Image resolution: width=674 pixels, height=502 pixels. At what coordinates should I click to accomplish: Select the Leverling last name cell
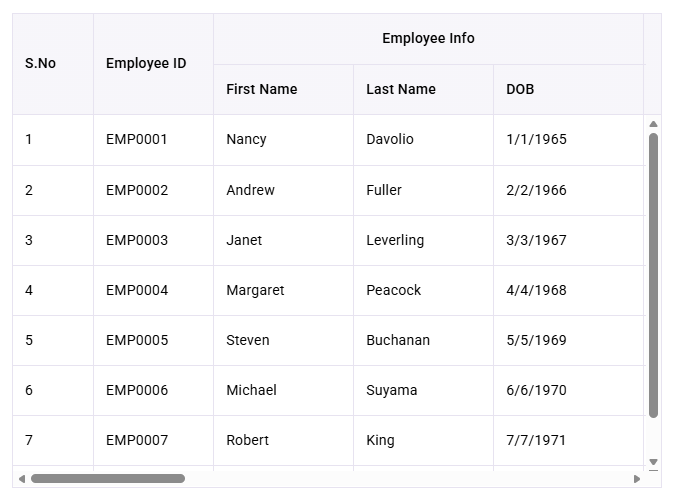point(423,241)
